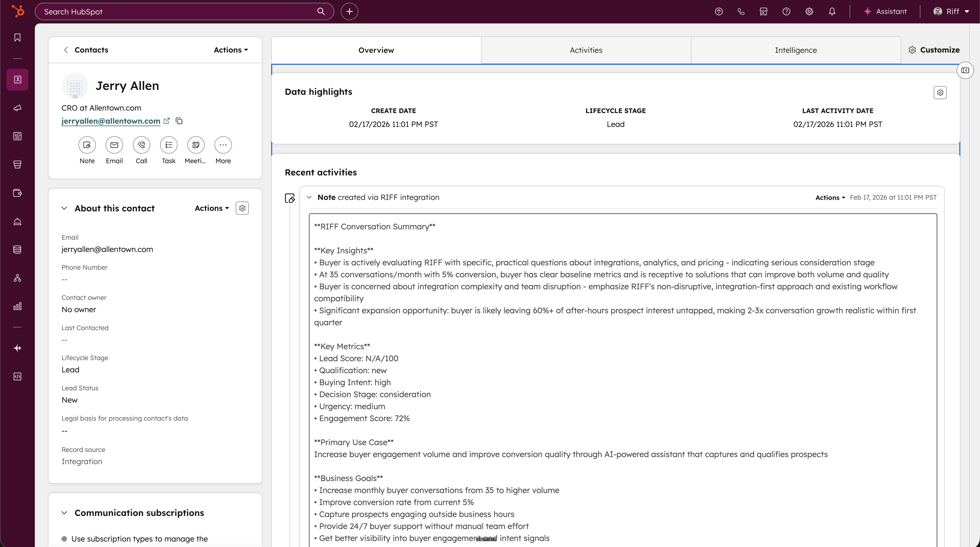980x547 pixels.
Task: Collapse the right sidebar panel icon
Action: (x=965, y=71)
